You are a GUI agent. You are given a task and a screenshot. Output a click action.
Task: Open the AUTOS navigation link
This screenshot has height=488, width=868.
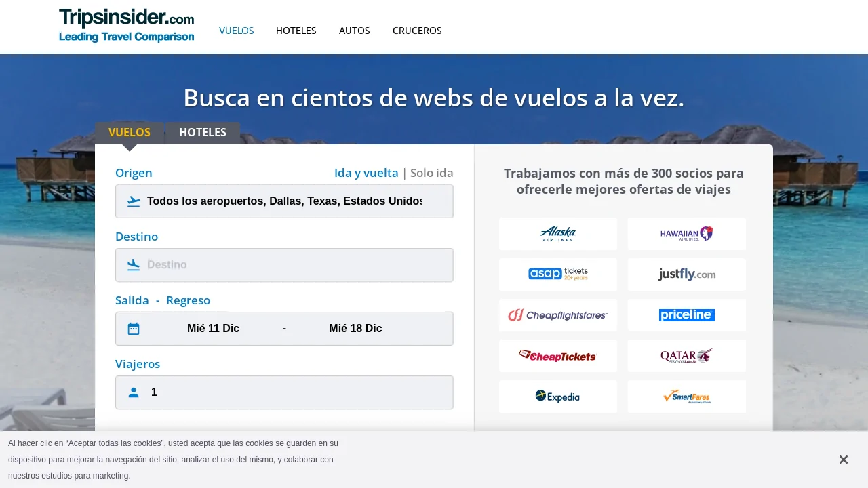(355, 30)
